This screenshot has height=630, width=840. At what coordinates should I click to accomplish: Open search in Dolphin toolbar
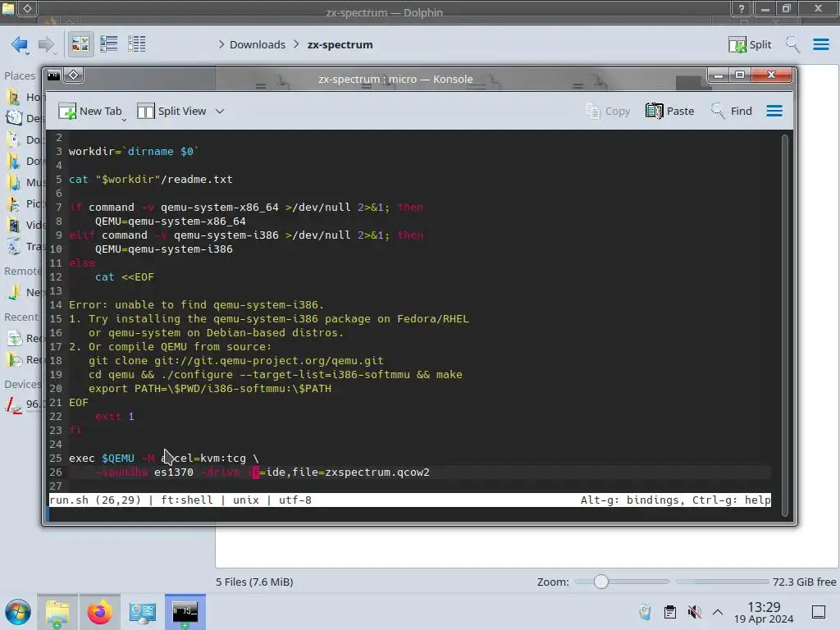click(x=793, y=44)
